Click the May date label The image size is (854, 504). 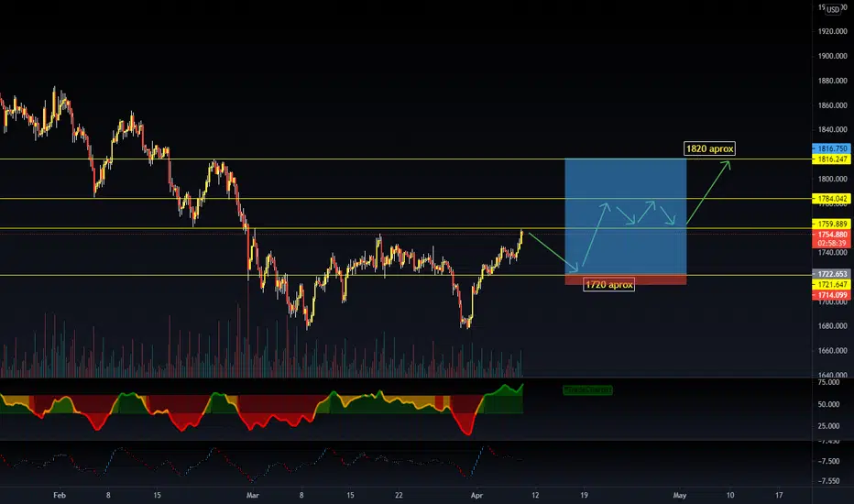point(679,495)
